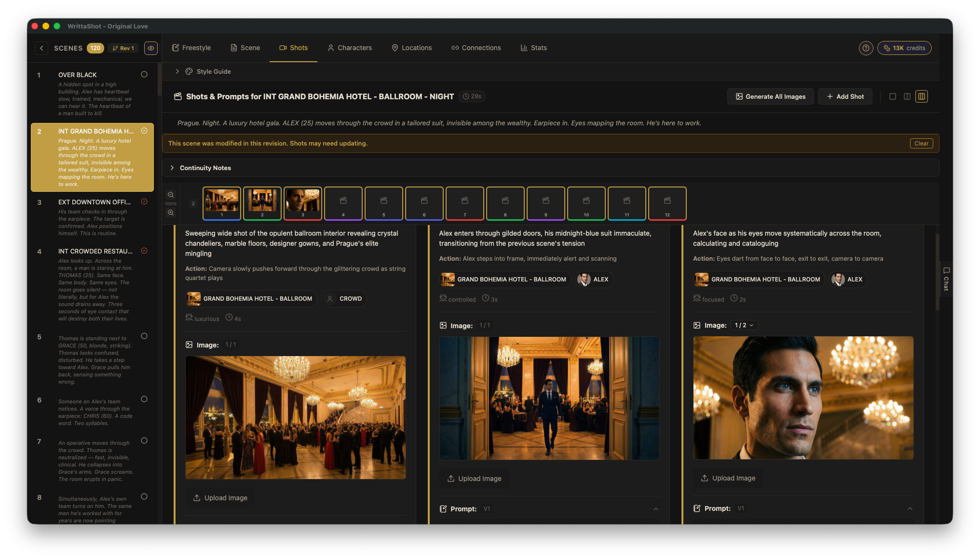This screenshot has height=560, width=980.
Task: Select shot thumbnail 3 in the shot strip
Action: [302, 203]
